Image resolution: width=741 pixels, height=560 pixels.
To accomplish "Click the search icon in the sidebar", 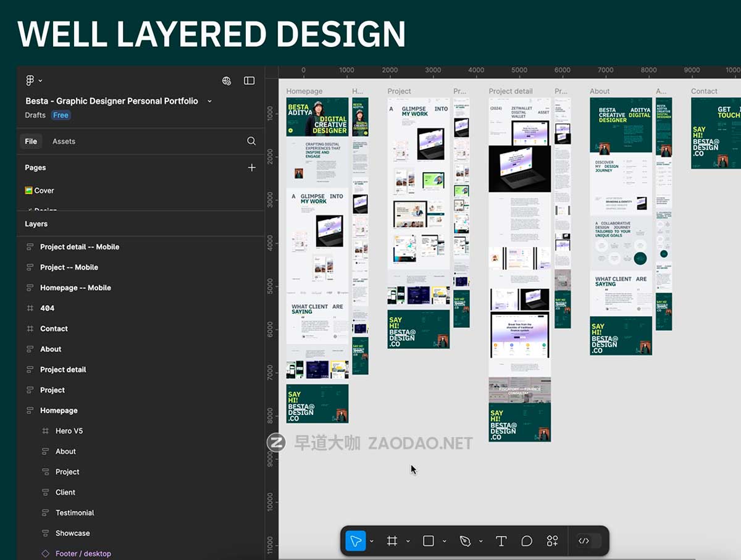I will pos(251,141).
